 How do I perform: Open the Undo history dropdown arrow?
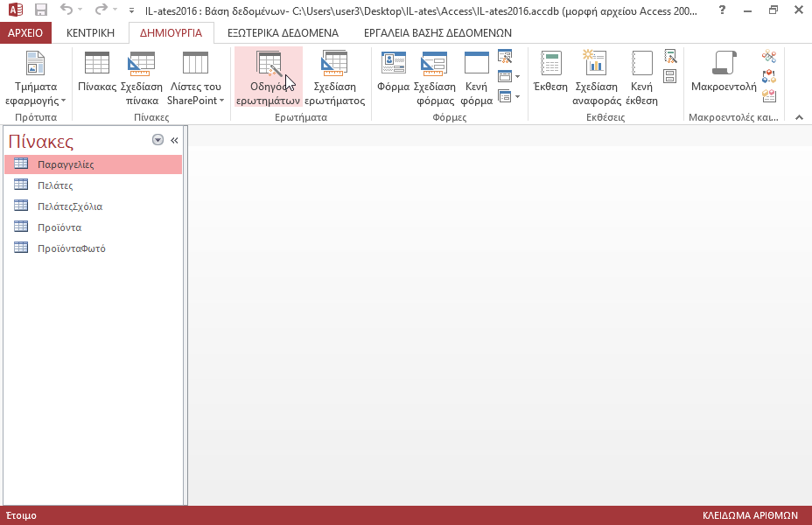(x=80, y=10)
